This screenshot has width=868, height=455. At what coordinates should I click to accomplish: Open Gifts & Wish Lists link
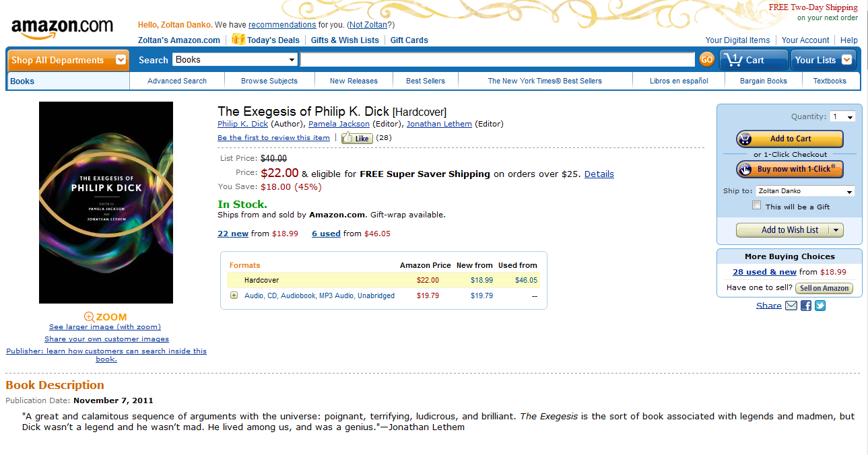click(x=345, y=40)
